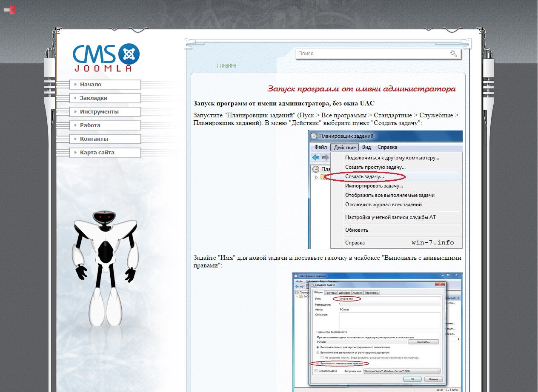Click the forward navigation arrow in the toolbar

click(x=325, y=157)
